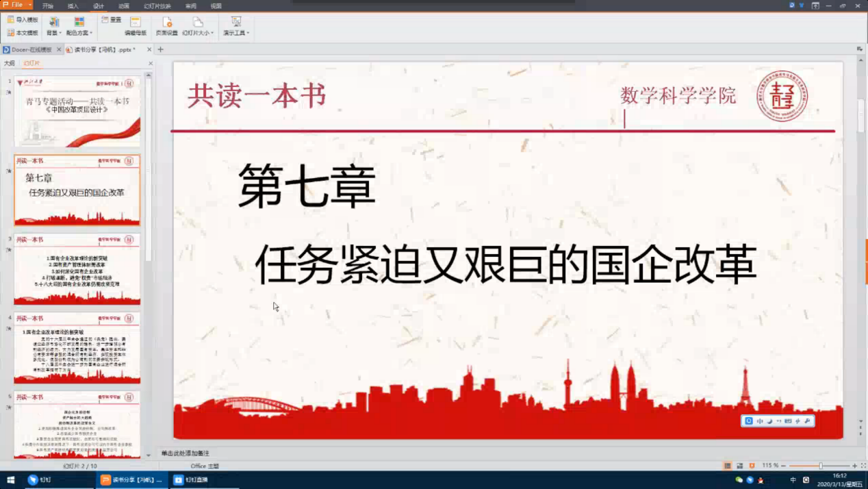Screen dimensions: 868x489
Task: Click the zoom in plus button
Action: point(854,466)
